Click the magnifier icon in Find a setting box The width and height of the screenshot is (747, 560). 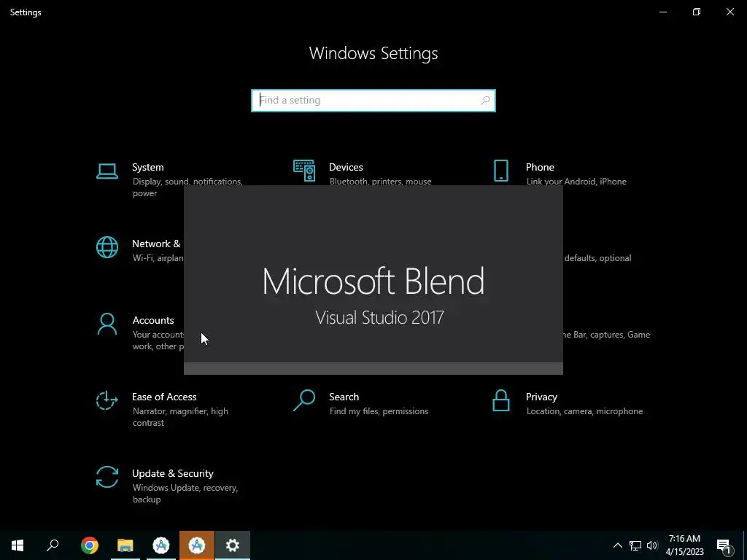point(484,101)
